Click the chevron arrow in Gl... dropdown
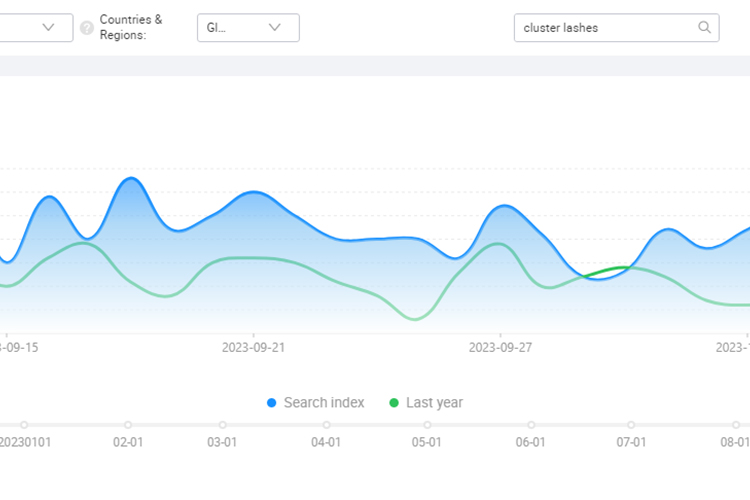This screenshot has width=750, height=500. [275, 27]
